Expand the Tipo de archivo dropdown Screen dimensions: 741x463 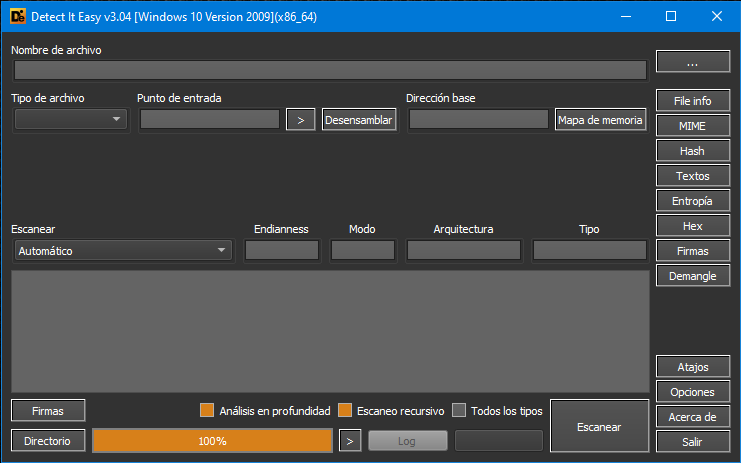71,119
